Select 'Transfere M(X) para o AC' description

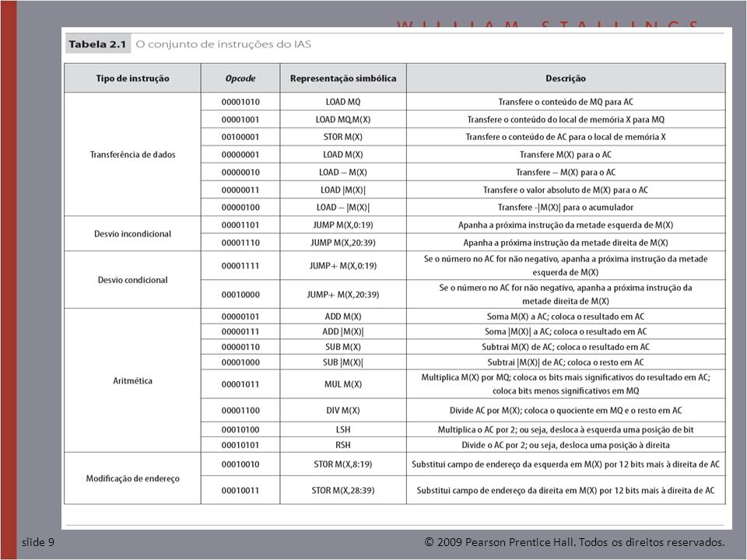pyautogui.click(x=566, y=155)
